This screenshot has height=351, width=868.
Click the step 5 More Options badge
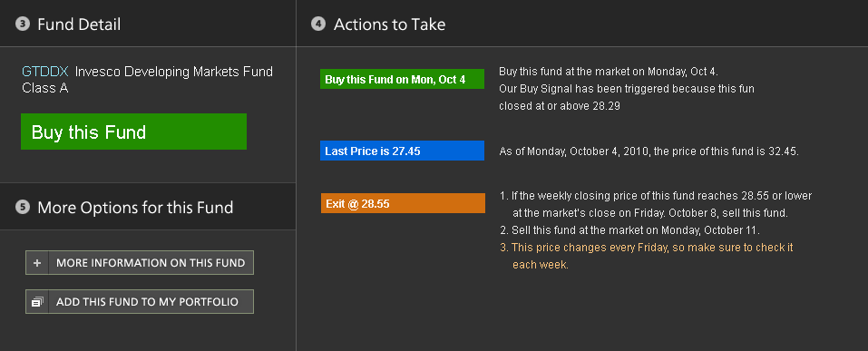[22, 207]
